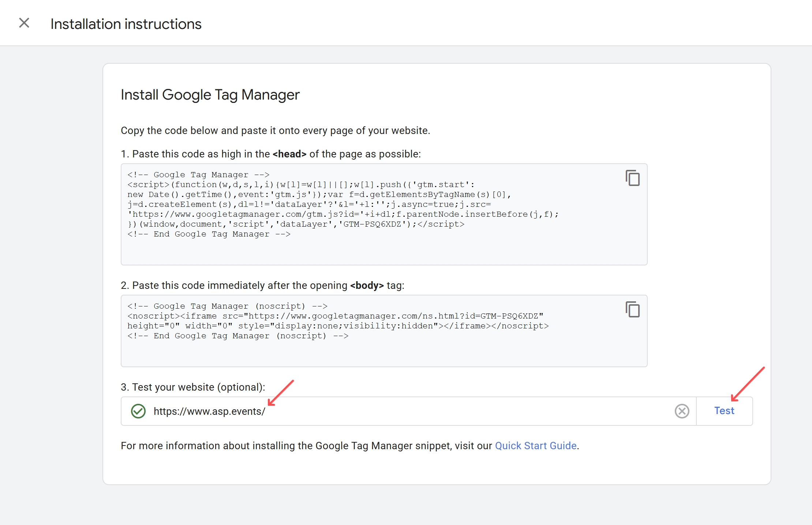
Task: Open the Quick Start Guide link
Action: tap(536, 446)
